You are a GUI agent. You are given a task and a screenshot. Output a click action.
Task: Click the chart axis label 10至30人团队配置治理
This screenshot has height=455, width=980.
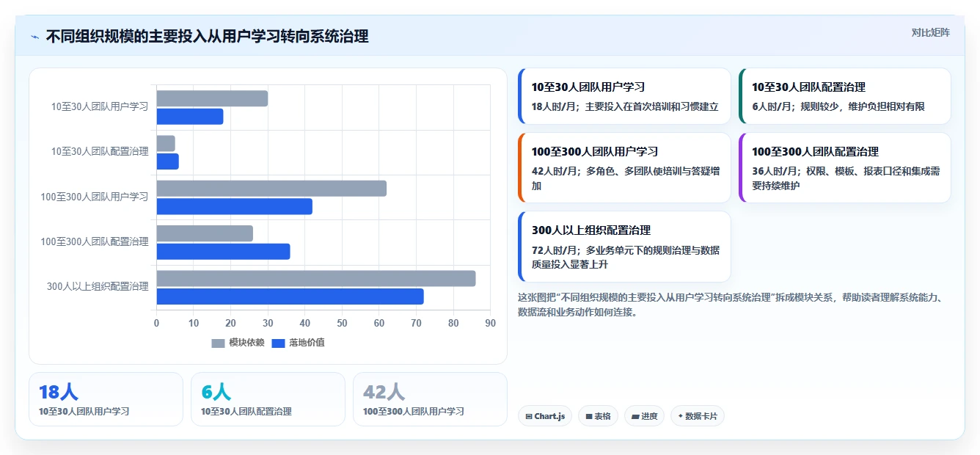click(100, 152)
